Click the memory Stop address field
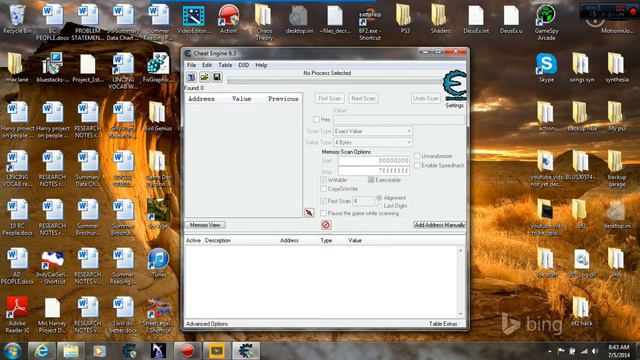Image resolution: width=640 pixels, height=360 pixels. point(373,170)
